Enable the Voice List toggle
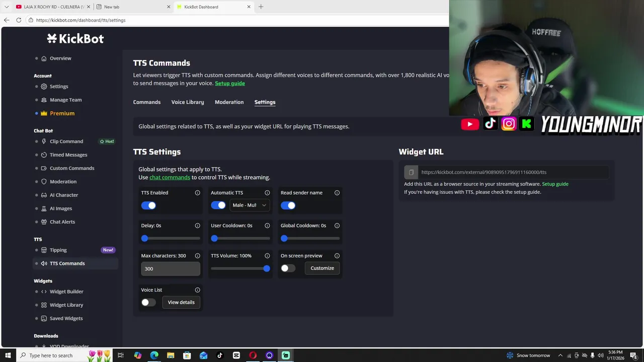 point(148,302)
